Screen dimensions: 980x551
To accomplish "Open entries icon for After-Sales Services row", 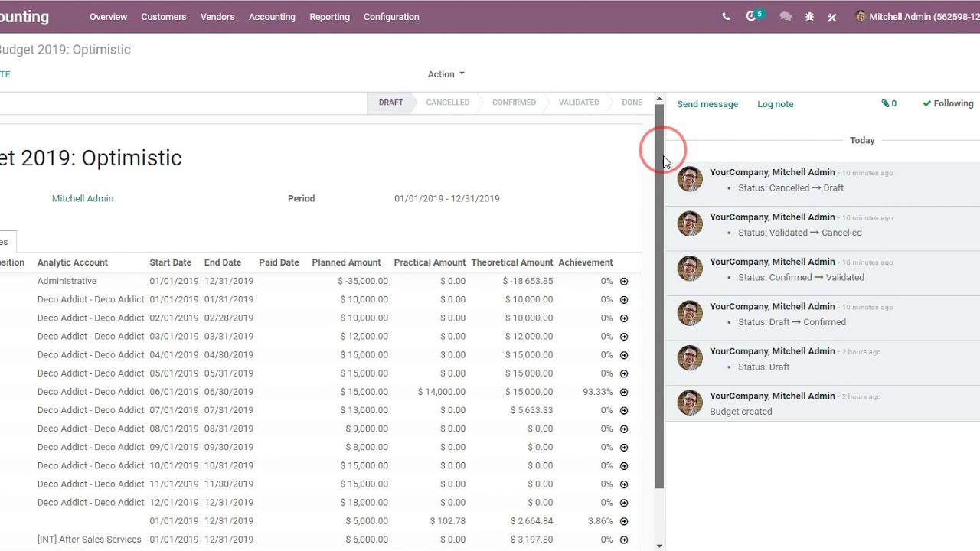I will click(x=624, y=540).
